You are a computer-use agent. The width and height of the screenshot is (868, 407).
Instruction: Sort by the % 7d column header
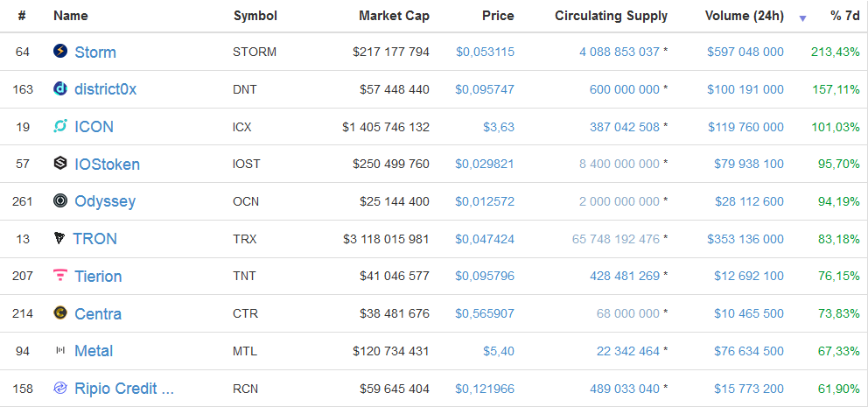click(x=845, y=16)
